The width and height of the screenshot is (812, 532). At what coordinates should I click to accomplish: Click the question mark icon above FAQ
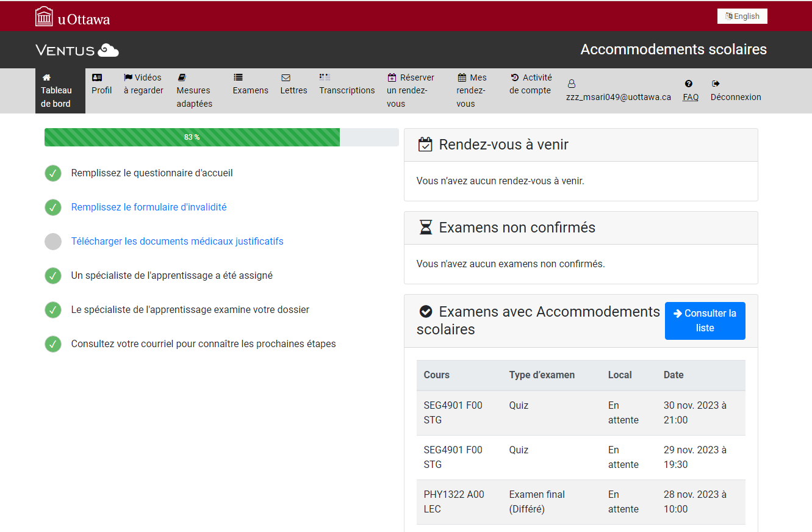689,84
